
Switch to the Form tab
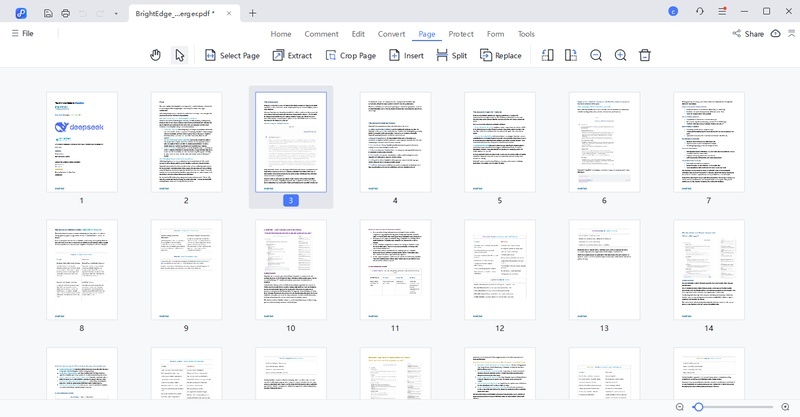495,34
